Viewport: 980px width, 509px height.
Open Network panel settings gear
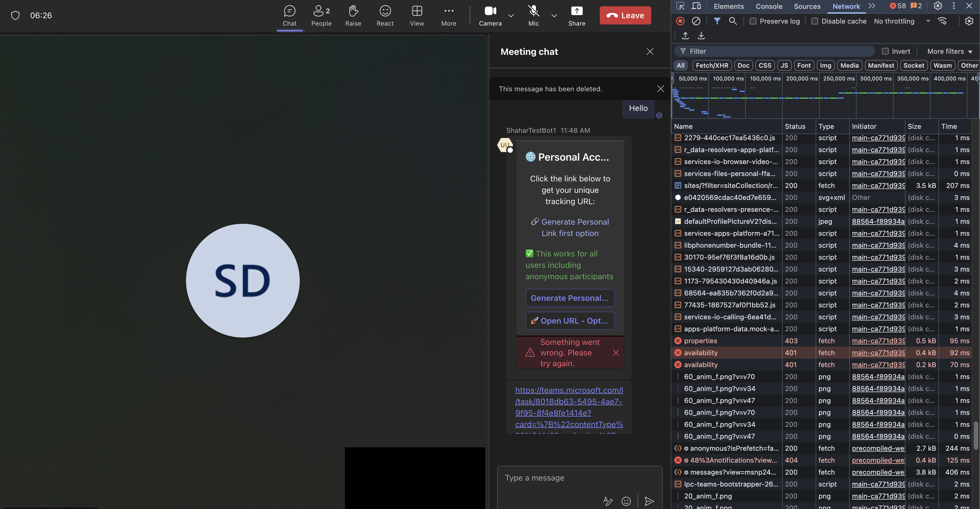click(969, 21)
